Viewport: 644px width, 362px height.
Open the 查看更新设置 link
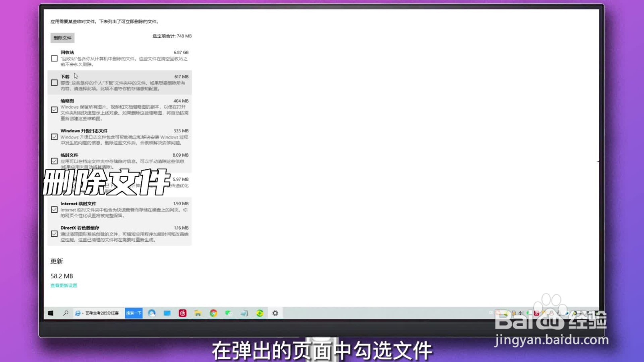pyautogui.click(x=64, y=285)
